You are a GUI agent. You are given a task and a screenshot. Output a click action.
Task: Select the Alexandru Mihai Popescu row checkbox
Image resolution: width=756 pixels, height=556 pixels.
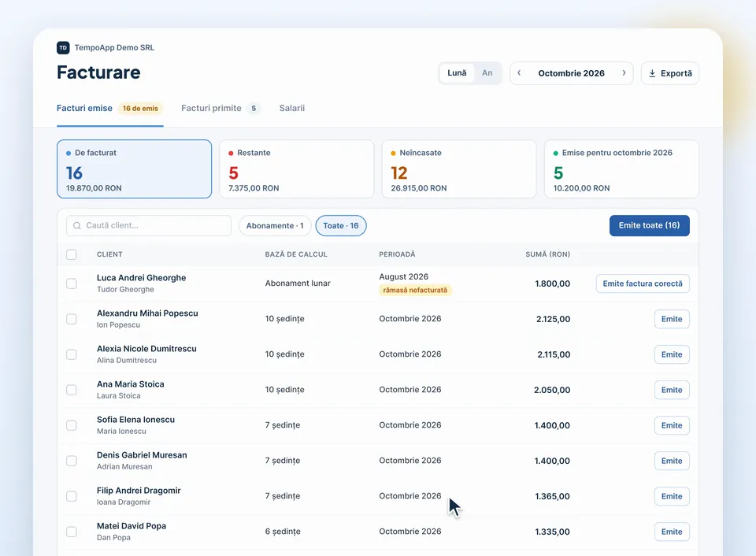(x=72, y=319)
